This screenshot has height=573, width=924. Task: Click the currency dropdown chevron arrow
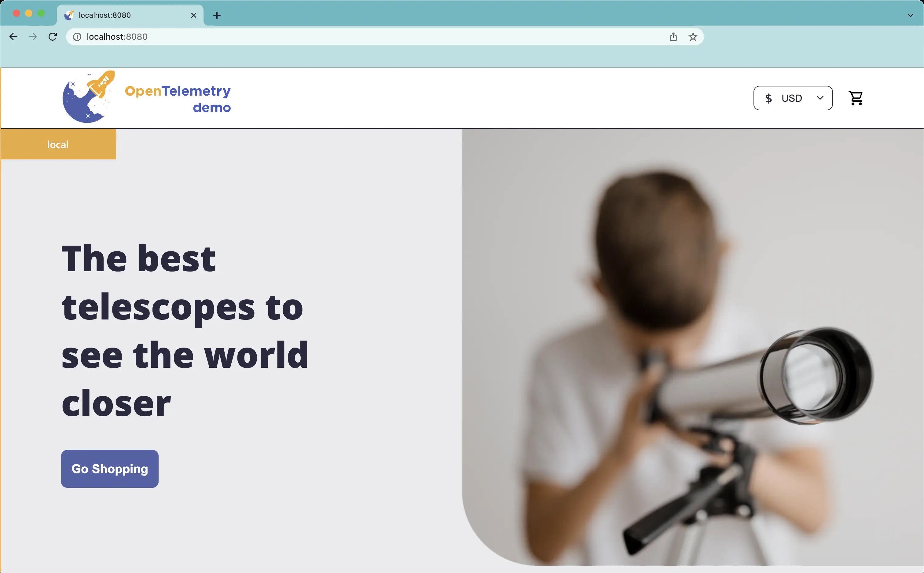(820, 98)
